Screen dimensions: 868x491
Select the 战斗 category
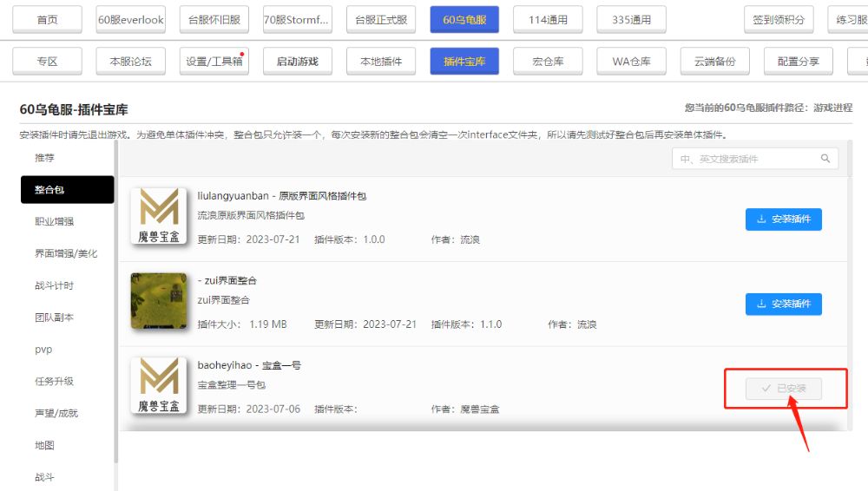click(x=44, y=476)
